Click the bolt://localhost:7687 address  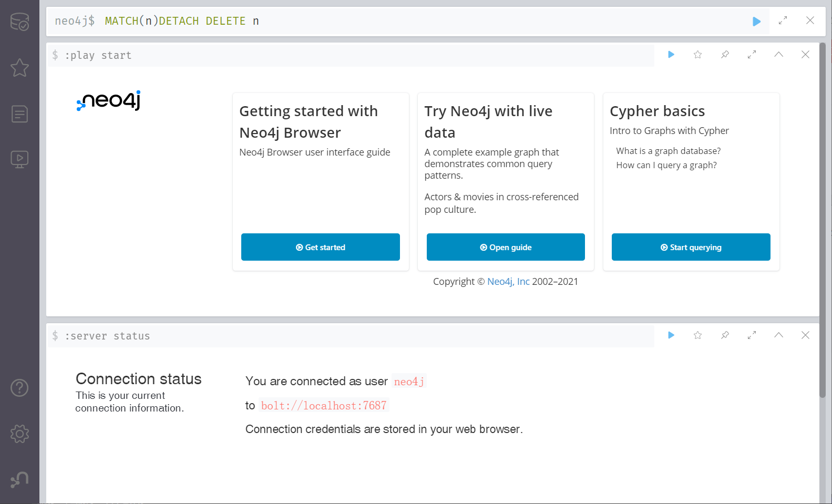tap(324, 406)
